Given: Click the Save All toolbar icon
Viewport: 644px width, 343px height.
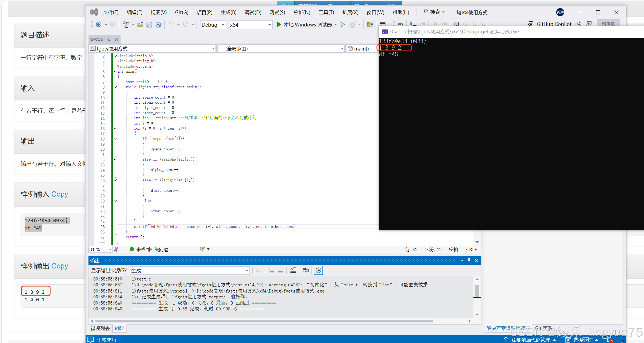Looking at the screenshot, I should (x=159, y=25).
